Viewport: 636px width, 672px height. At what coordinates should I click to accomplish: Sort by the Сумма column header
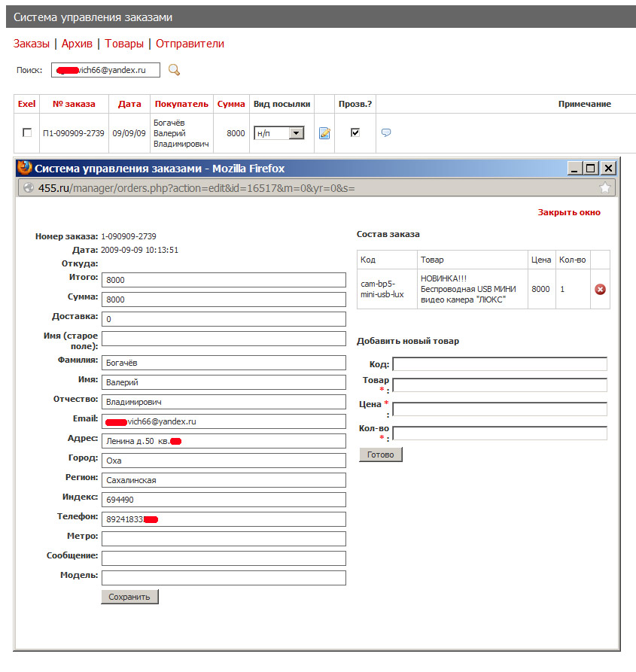coord(231,104)
